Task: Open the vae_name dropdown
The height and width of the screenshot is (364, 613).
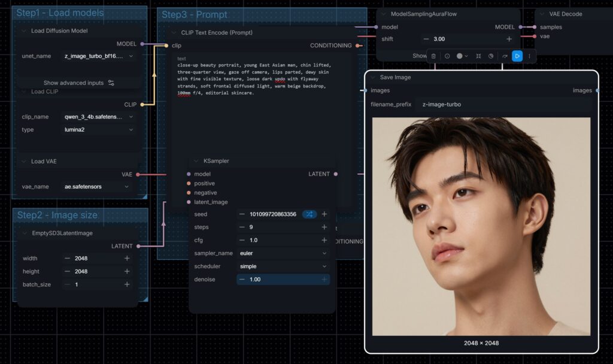Action: (x=96, y=187)
